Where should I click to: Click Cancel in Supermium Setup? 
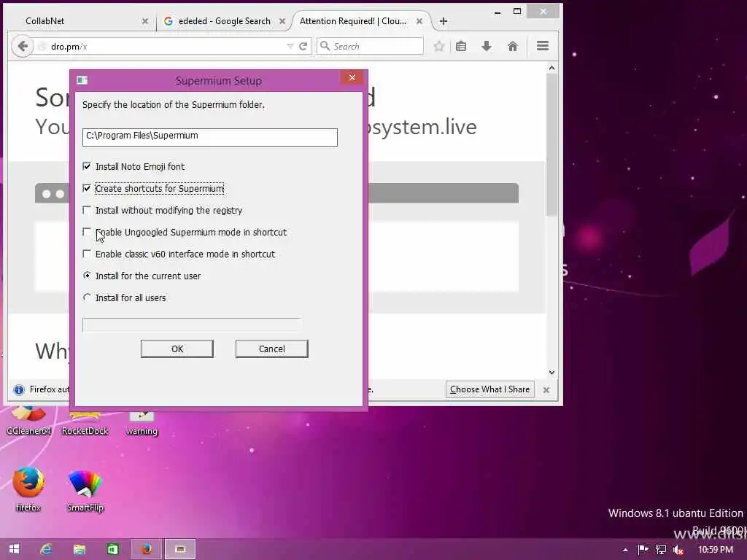click(x=271, y=349)
